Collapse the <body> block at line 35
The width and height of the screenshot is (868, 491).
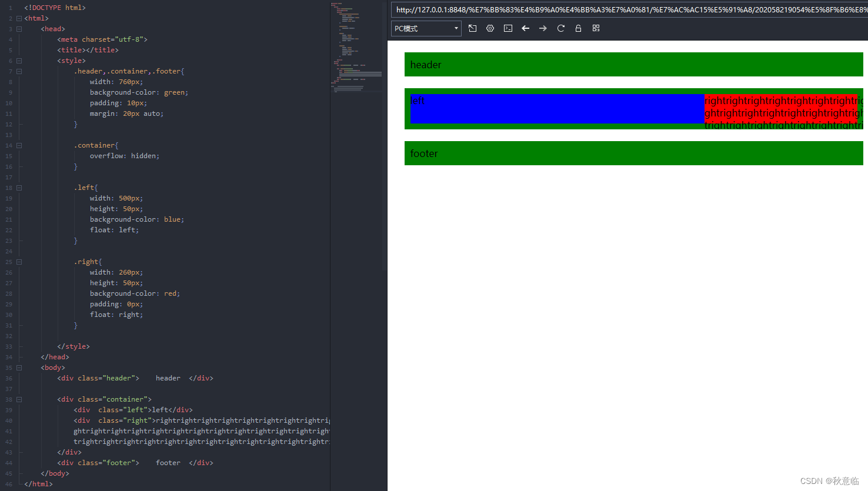(19, 368)
